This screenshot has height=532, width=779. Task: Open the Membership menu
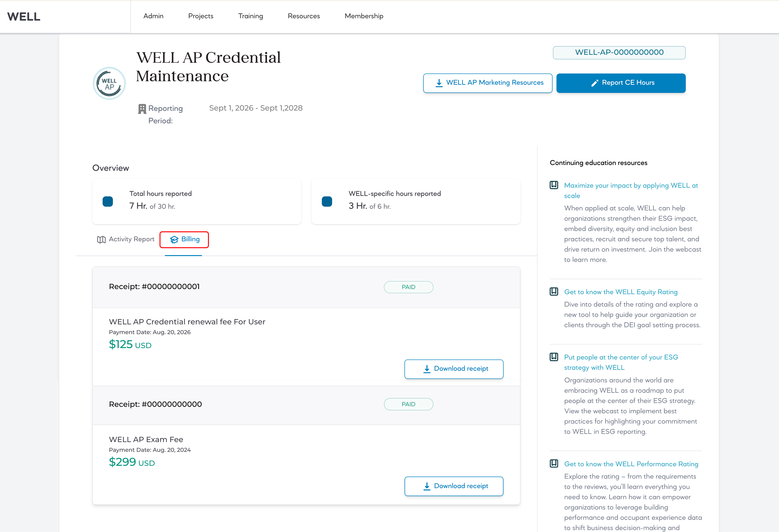[x=364, y=16]
